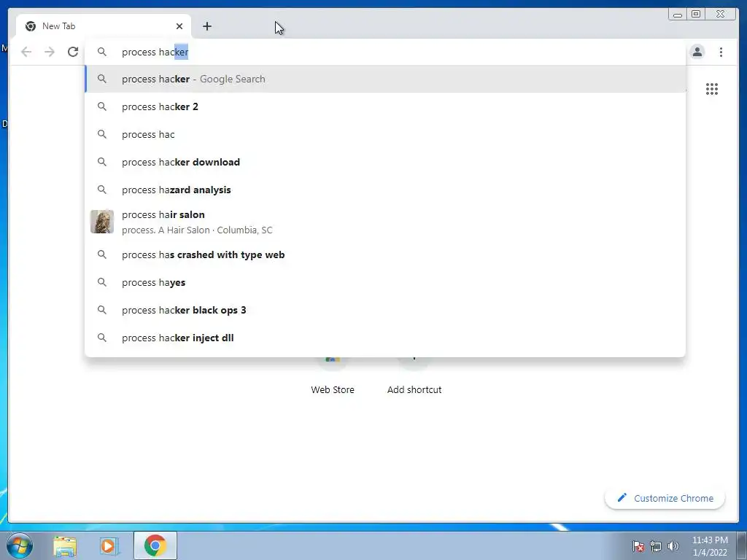Choose the 'process hair salon' suggestion
747x560 pixels.
[x=385, y=222]
